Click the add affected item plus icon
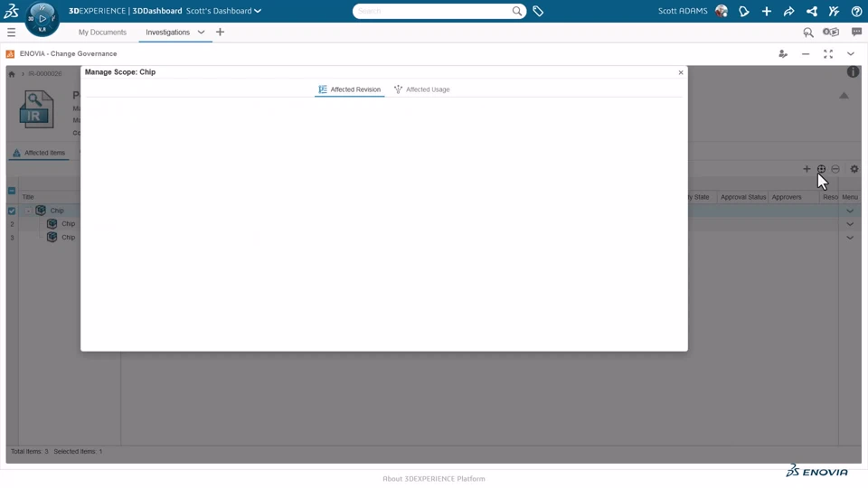Viewport: 868px width, 488px height. coord(807,169)
